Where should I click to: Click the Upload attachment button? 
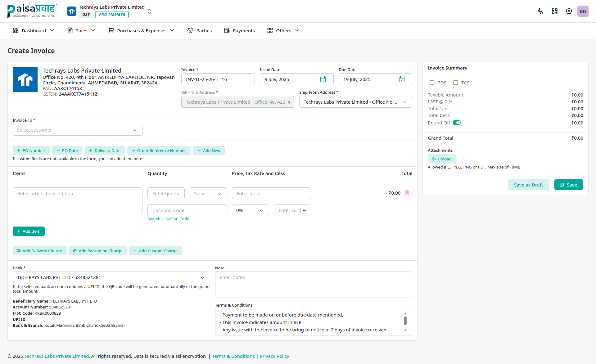[x=442, y=159]
